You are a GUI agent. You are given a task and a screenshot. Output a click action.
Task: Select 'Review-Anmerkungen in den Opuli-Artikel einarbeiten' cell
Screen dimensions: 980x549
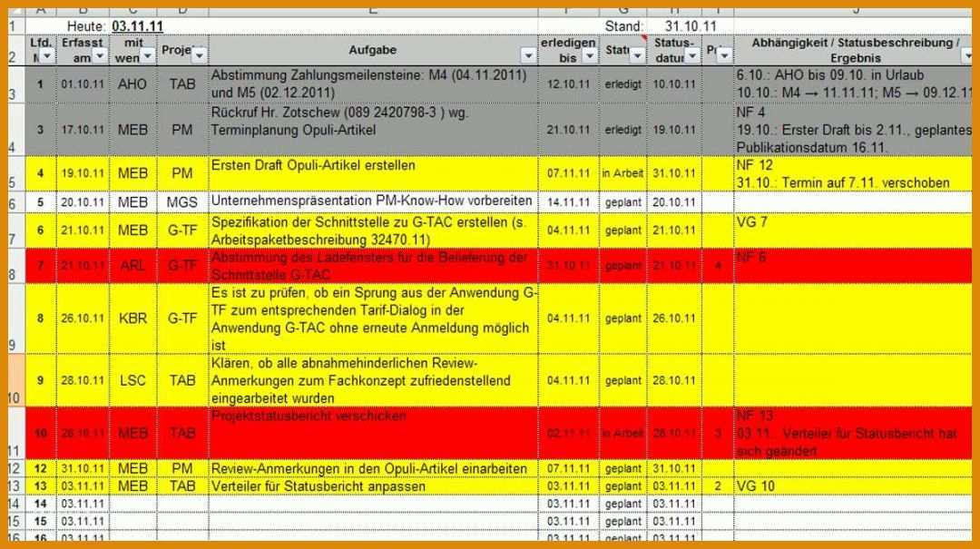pos(373,468)
